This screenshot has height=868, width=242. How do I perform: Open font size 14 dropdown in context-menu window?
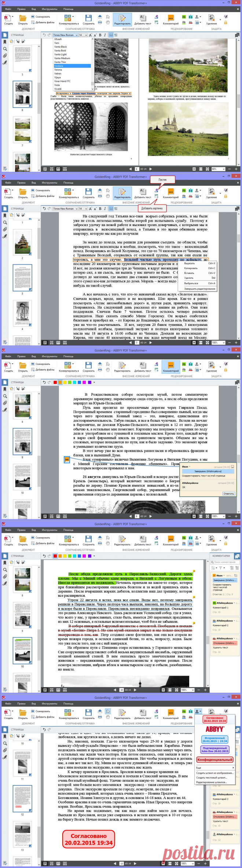point(82,208)
